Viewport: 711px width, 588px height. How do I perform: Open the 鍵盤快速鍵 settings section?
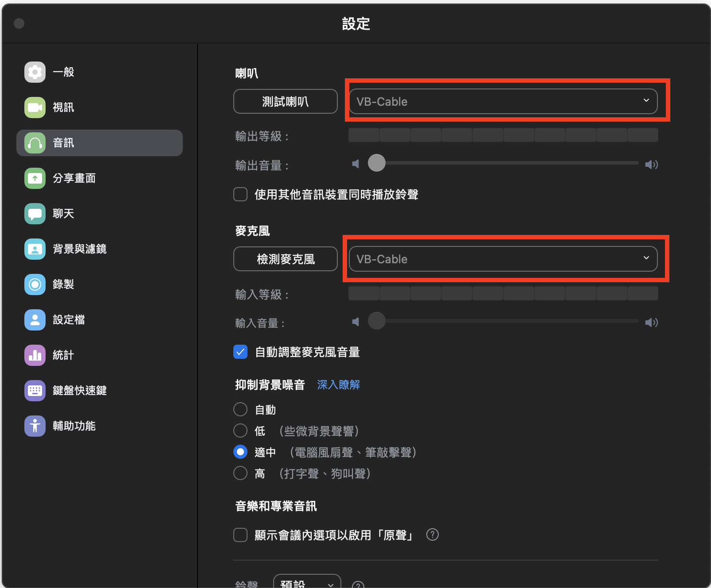coord(100,391)
